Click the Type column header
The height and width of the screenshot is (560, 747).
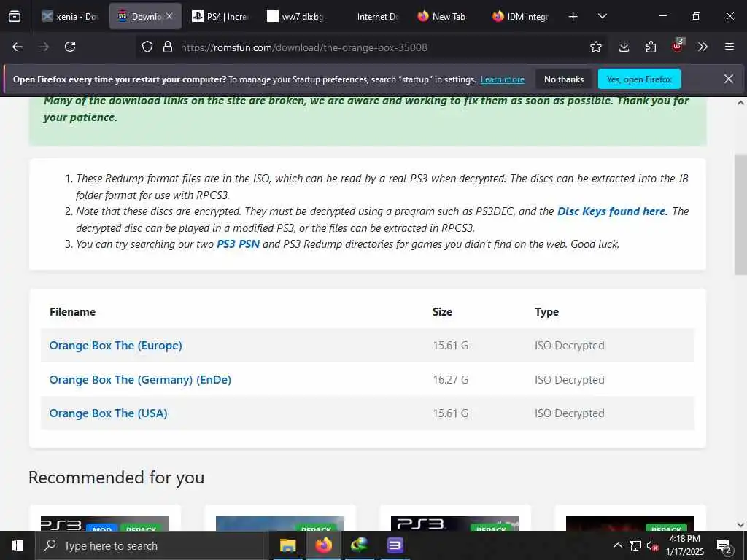(x=546, y=312)
